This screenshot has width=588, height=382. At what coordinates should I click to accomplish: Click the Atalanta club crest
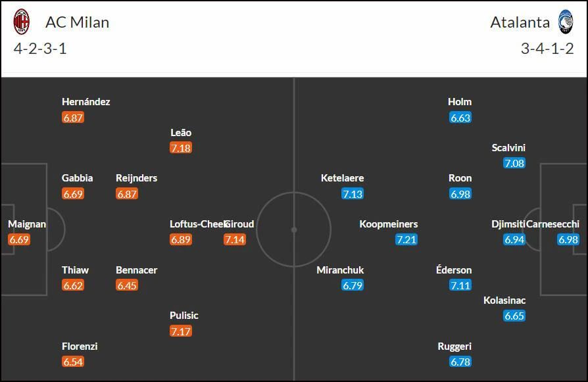[565, 22]
